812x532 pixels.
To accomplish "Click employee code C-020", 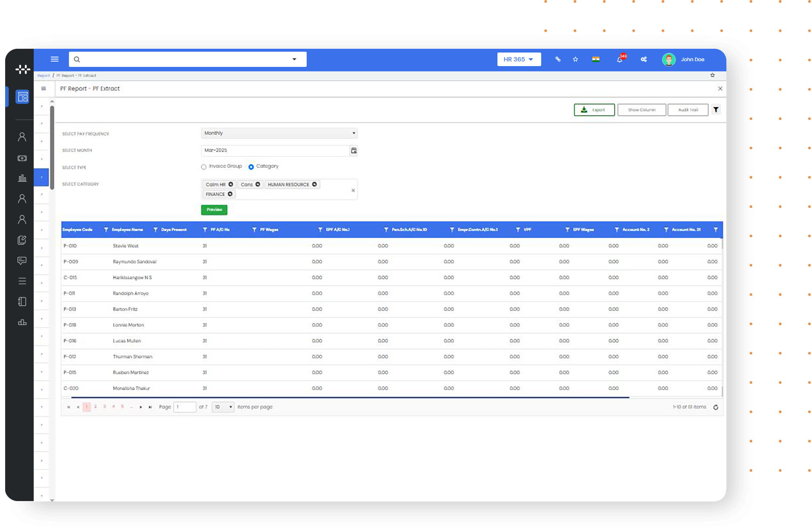I will click(71, 388).
